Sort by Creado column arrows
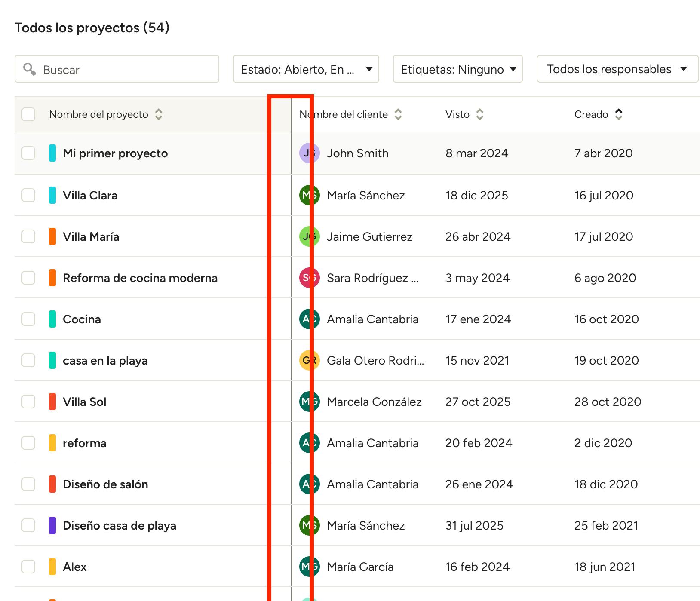The width and height of the screenshot is (700, 601). [618, 114]
